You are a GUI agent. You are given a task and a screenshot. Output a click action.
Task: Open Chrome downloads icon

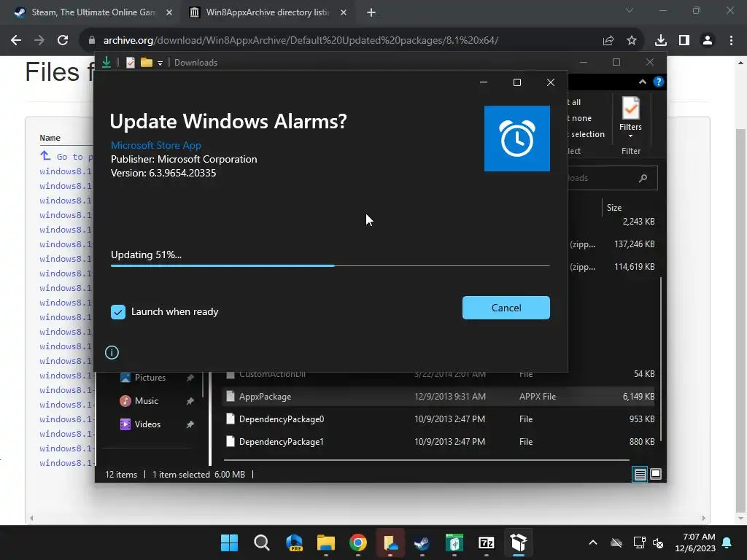(661, 41)
